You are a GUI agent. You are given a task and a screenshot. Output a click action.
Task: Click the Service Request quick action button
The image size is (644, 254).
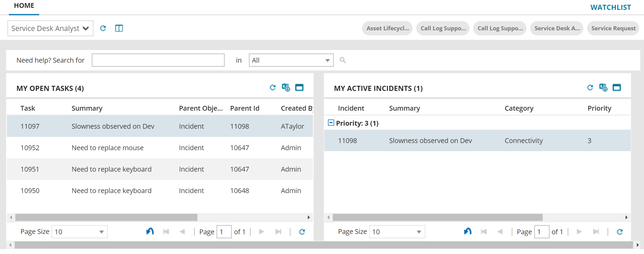(x=613, y=28)
